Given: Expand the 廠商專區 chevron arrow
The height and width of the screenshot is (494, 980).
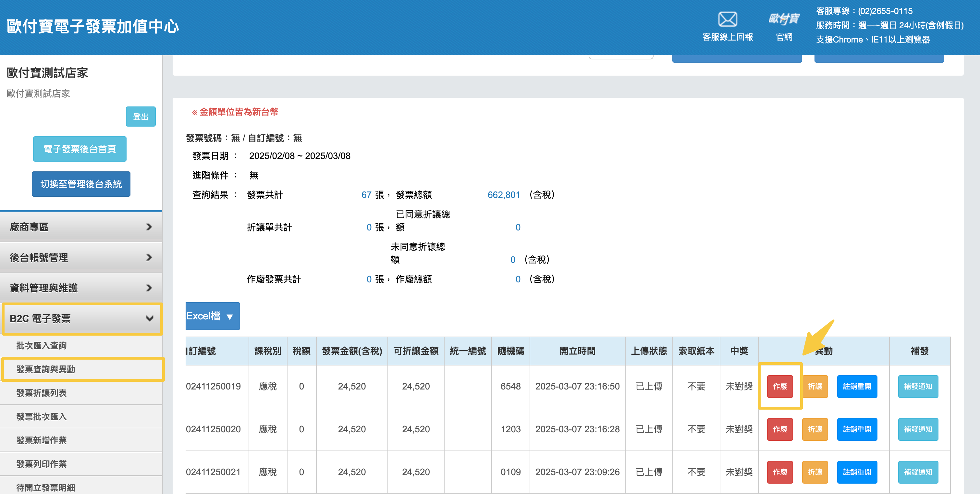Looking at the screenshot, I should (149, 227).
